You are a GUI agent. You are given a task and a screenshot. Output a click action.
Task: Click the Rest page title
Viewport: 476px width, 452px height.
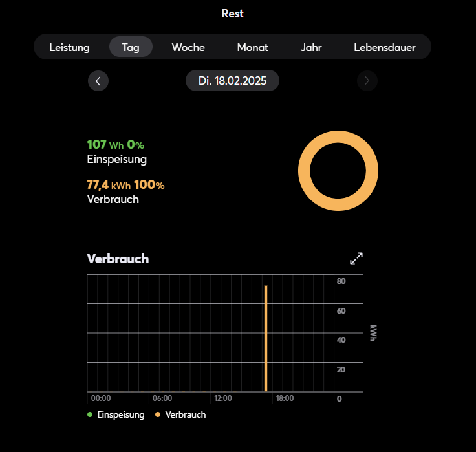pyautogui.click(x=233, y=14)
